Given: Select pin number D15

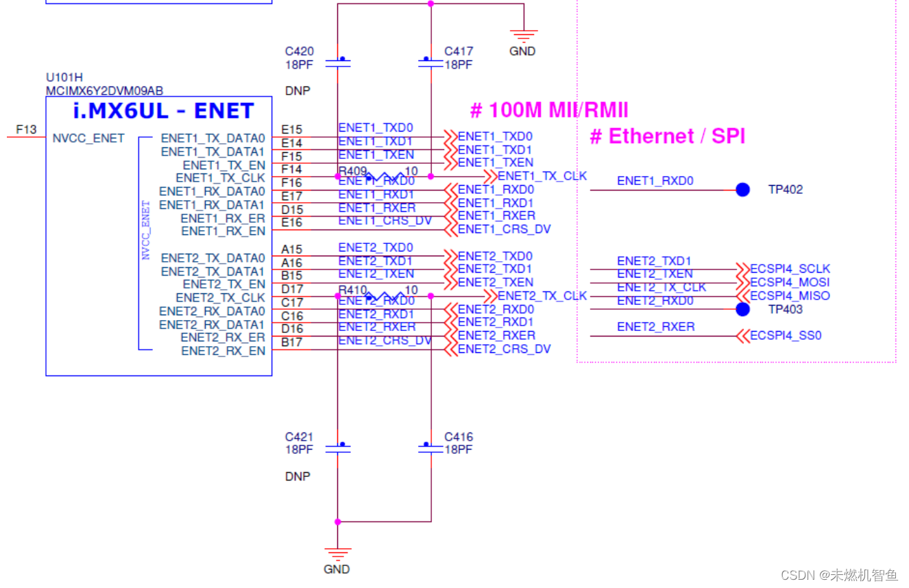Looking at the screenshot, I should pyautogui.click(x=292, y=210).
